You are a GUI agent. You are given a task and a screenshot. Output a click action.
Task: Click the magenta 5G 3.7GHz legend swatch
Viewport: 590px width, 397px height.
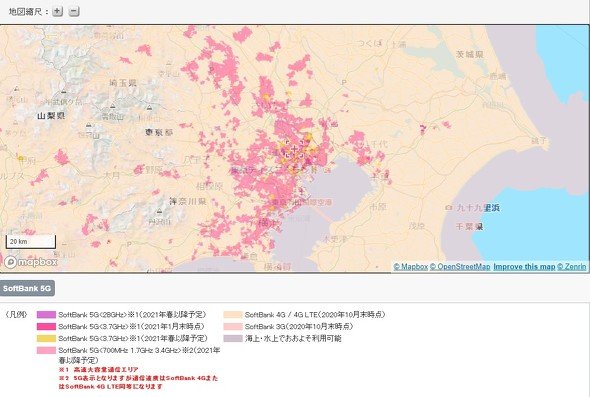[46, 327]
